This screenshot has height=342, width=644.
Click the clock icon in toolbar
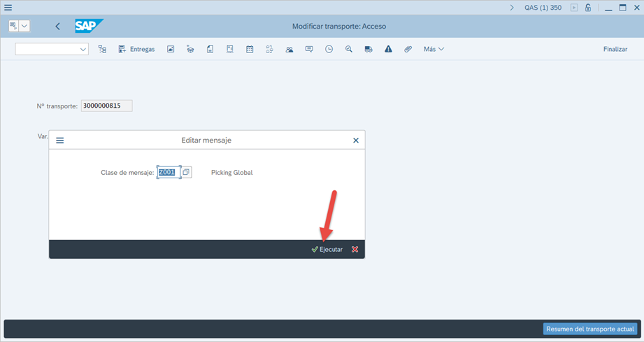point(329,50)
